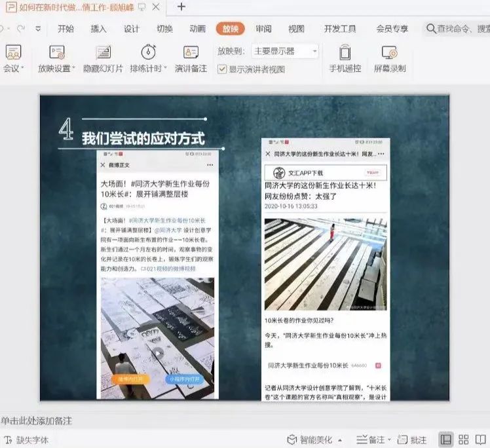
Task: Open the 视图 tab
Action: [296, 29]
